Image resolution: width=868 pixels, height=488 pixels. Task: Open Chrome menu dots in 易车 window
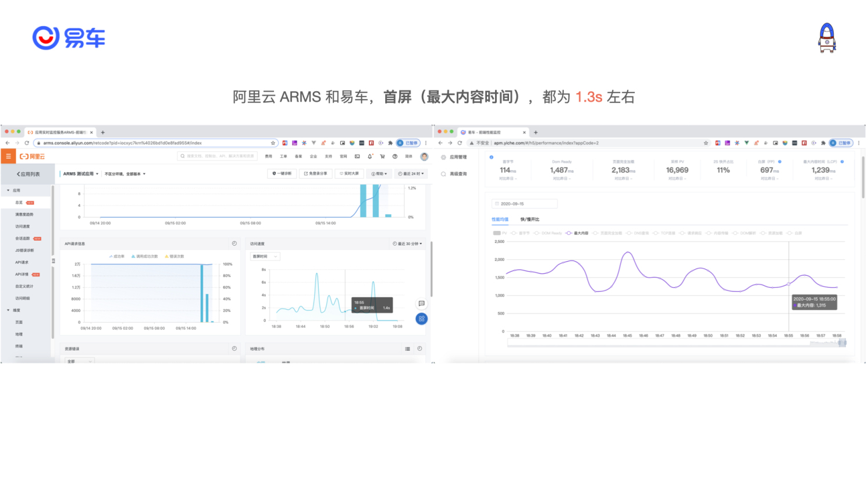pyautogui.click(x=859, y=143)
